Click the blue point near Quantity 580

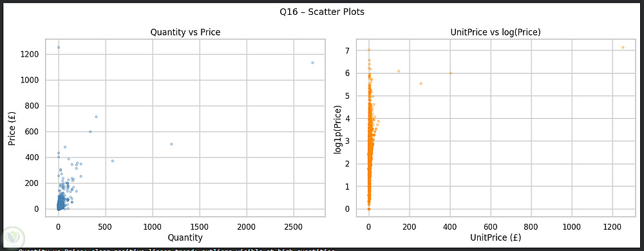113,161
